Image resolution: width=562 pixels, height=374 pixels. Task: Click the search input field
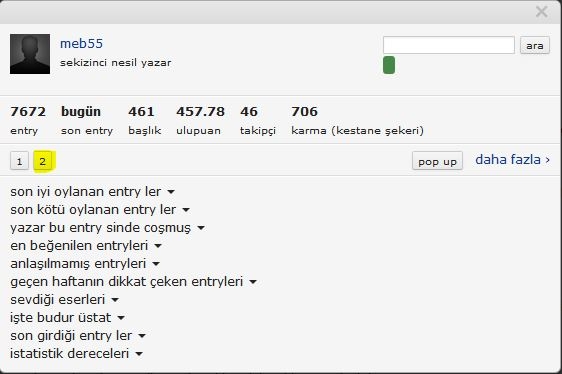[449, 45]
